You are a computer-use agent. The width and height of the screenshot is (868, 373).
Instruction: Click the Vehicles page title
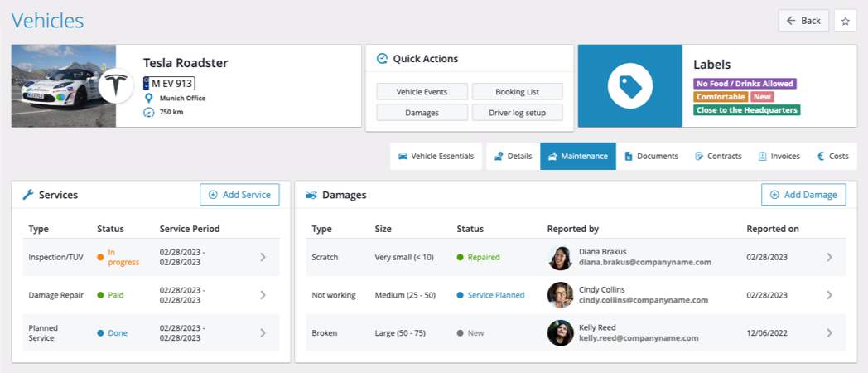47,21
